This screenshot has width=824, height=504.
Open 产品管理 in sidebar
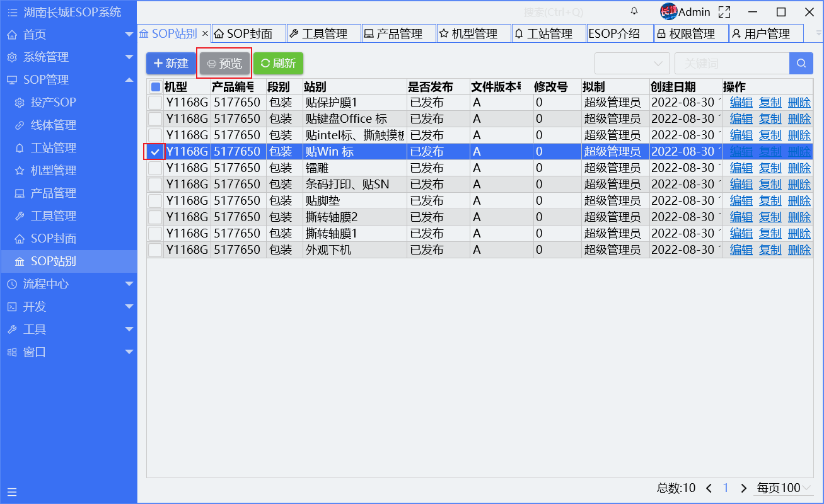tap(68, 193)
